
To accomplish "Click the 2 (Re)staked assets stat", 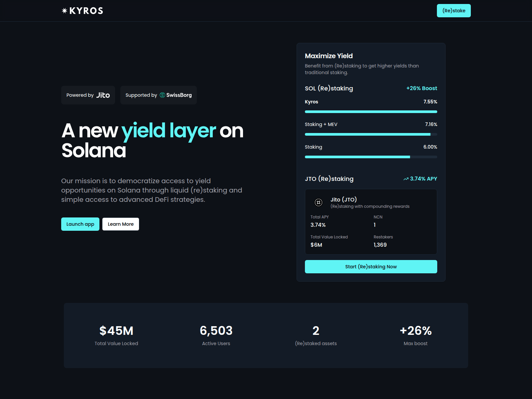I will 316,335.
